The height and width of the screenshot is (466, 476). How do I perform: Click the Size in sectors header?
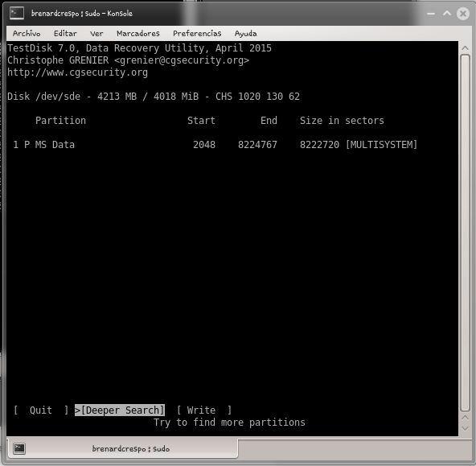[x=342, y=120]
